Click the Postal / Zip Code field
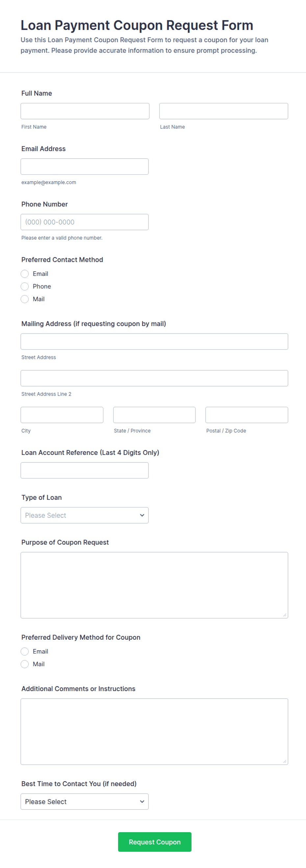The image size is (306, 868). coord(247,415)
